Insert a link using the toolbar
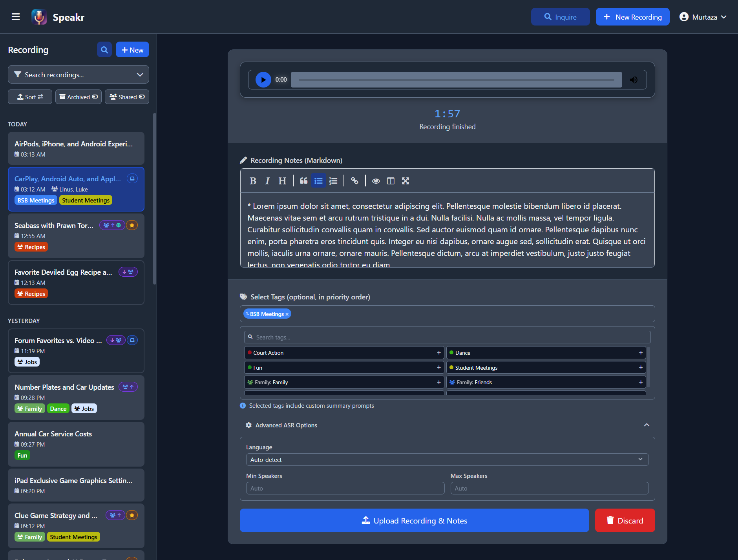This screenshot has height=560, width=738. [x=354, y=181]
